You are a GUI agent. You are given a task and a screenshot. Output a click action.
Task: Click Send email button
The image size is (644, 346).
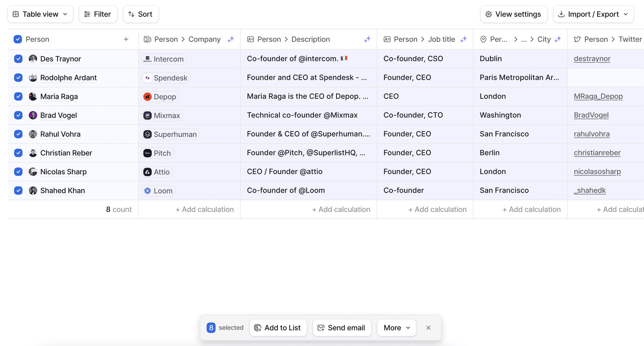[x=342, y=328]
